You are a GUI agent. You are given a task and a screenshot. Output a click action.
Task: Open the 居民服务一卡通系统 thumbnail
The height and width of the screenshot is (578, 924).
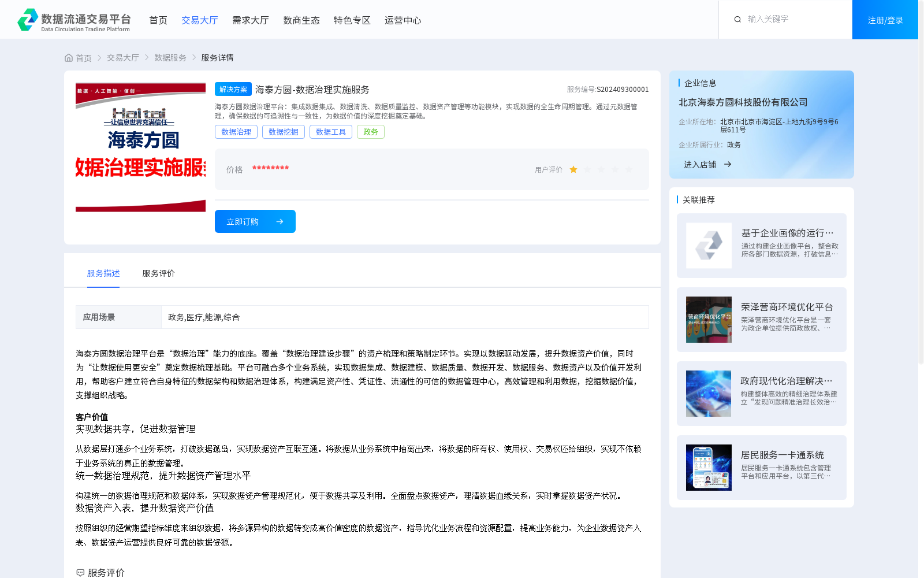pyautogui.click(x=709, y=468)
